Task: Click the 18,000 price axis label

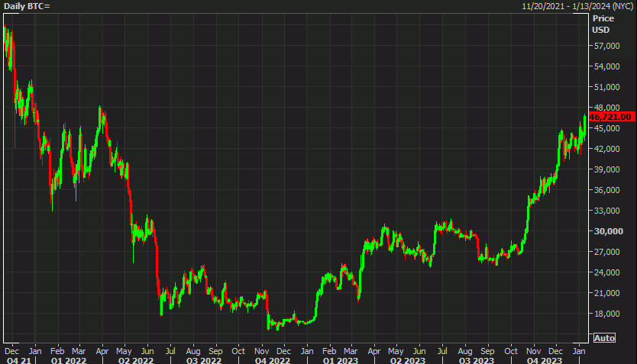Action: (x=607, y=314)
